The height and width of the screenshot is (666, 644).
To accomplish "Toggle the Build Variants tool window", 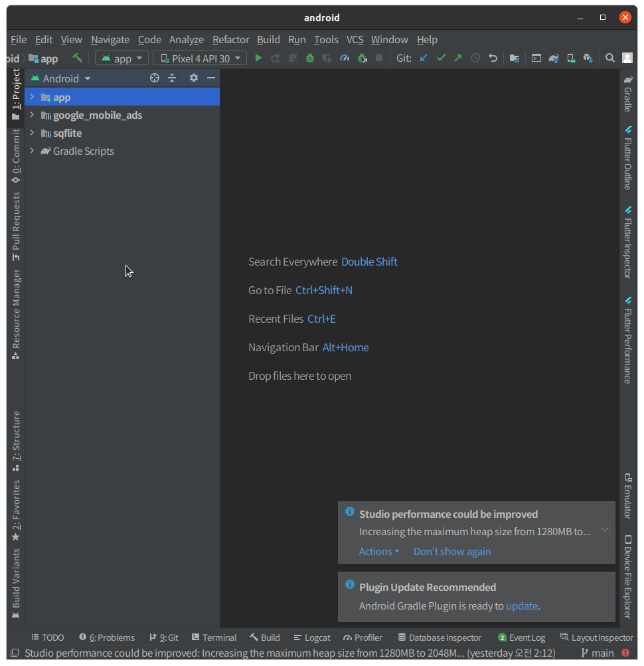I will pyautogui.click(x=16, y=584).
